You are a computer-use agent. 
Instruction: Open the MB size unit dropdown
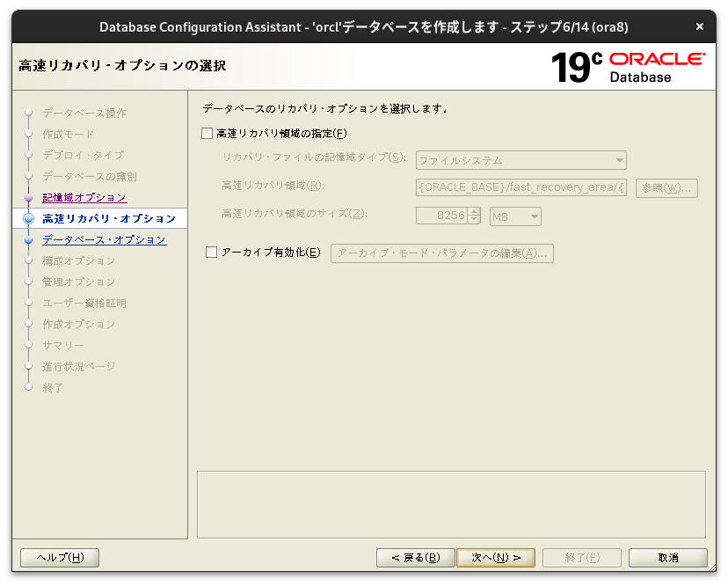pos(531,216)
